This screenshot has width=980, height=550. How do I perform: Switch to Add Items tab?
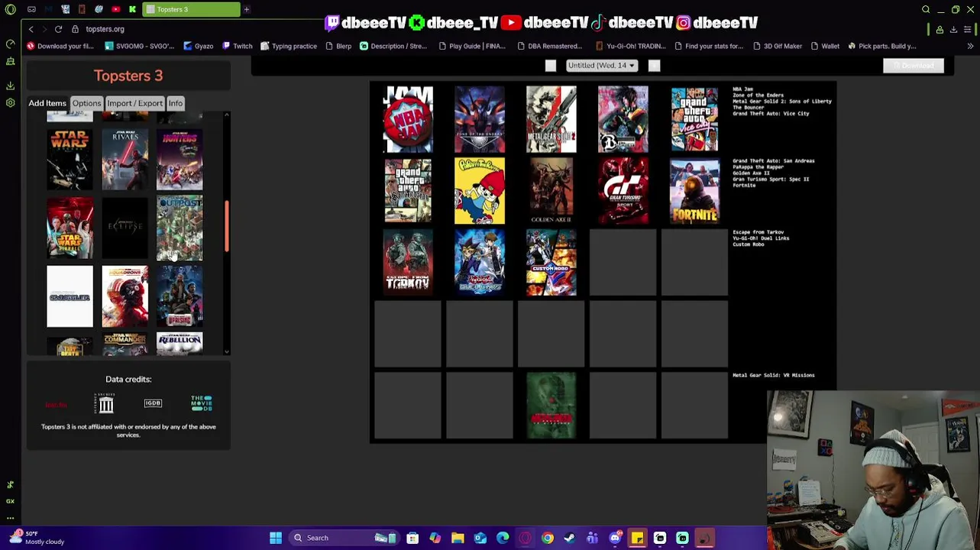click(x=47, y=103)
